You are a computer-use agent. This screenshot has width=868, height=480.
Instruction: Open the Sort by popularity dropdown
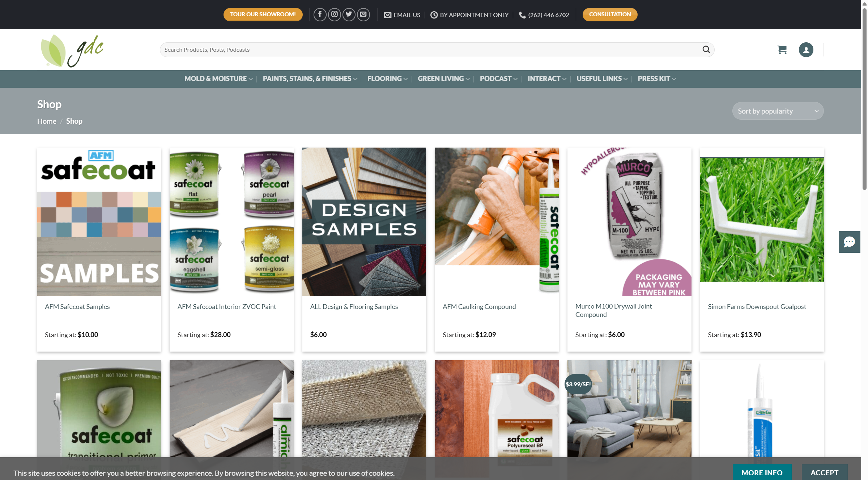tap(778, 111)
